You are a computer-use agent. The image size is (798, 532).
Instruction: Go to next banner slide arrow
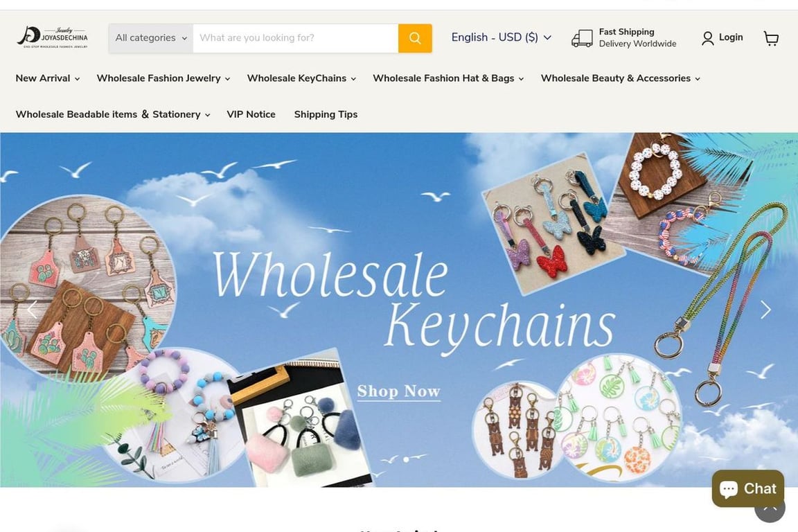pos(765,310)
